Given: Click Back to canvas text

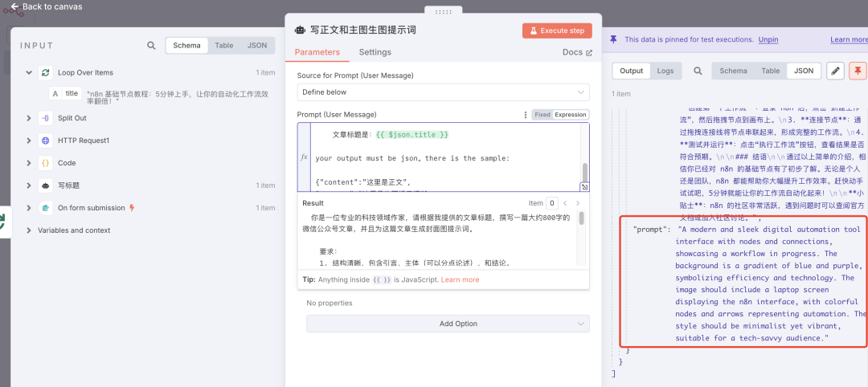Looking at the screenshot, I should pos(52,6).
